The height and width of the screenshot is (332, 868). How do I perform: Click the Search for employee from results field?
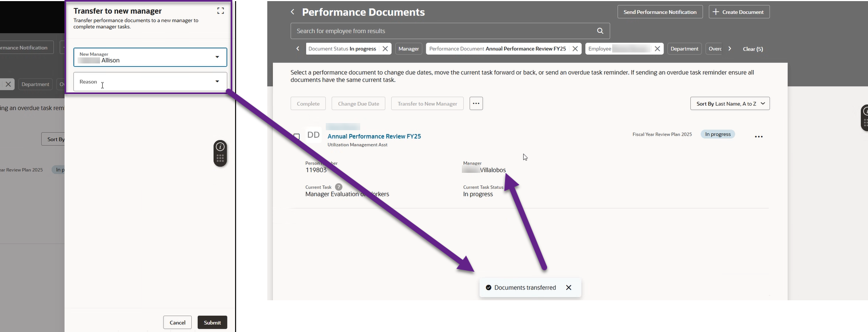[x=450, y=31]
